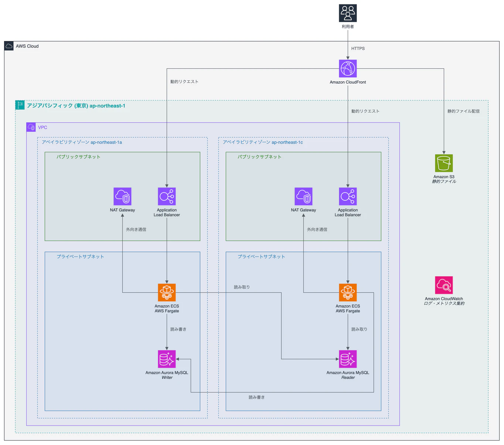Click the VPC group icon
The height and width of the screenshot is (445, 504).
click(31, 128)
